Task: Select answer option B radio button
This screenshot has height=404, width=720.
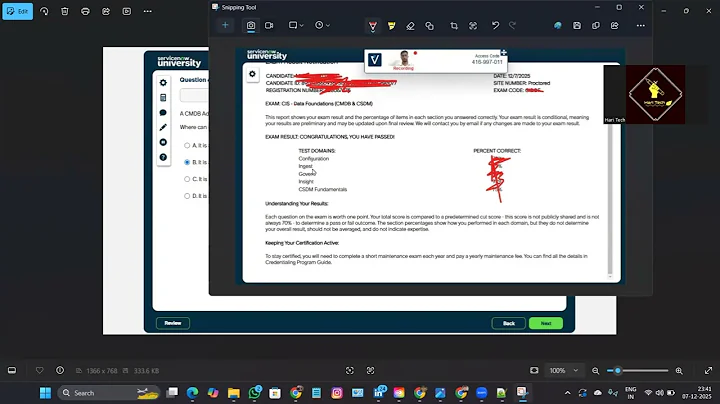Action: (x=187, y=162)
